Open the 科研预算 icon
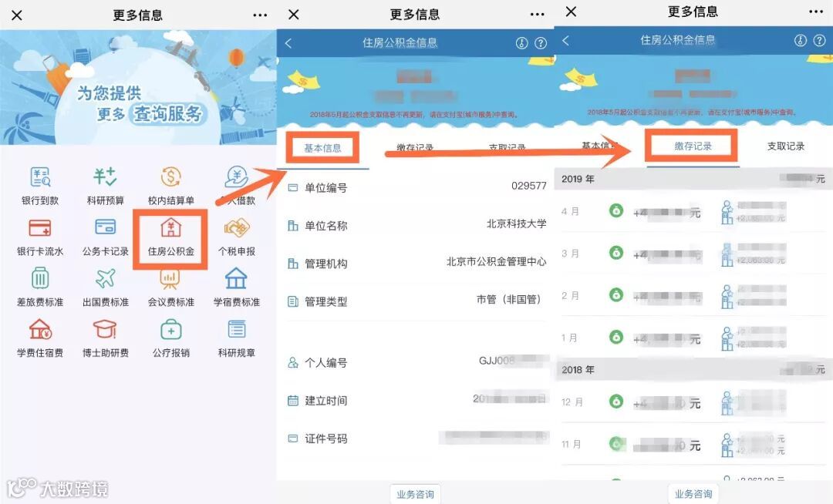The height and width of the screenshot is (504, 833). coord(105,177)
